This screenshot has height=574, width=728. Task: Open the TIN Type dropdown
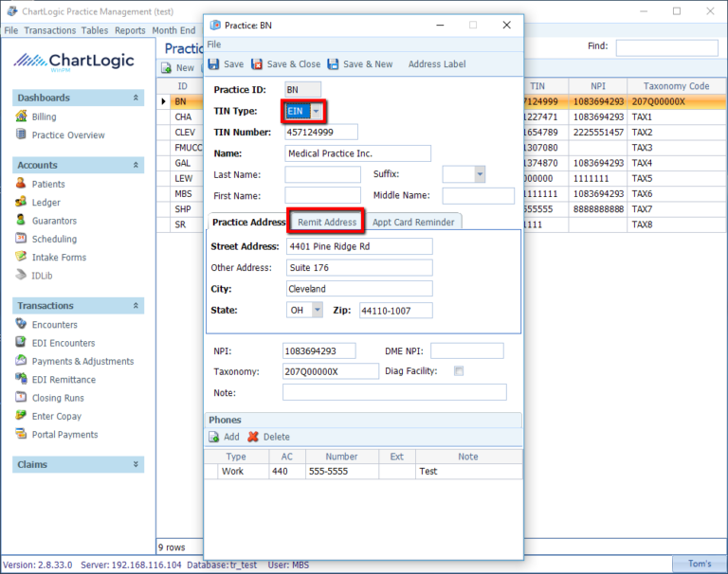point(317,111)
